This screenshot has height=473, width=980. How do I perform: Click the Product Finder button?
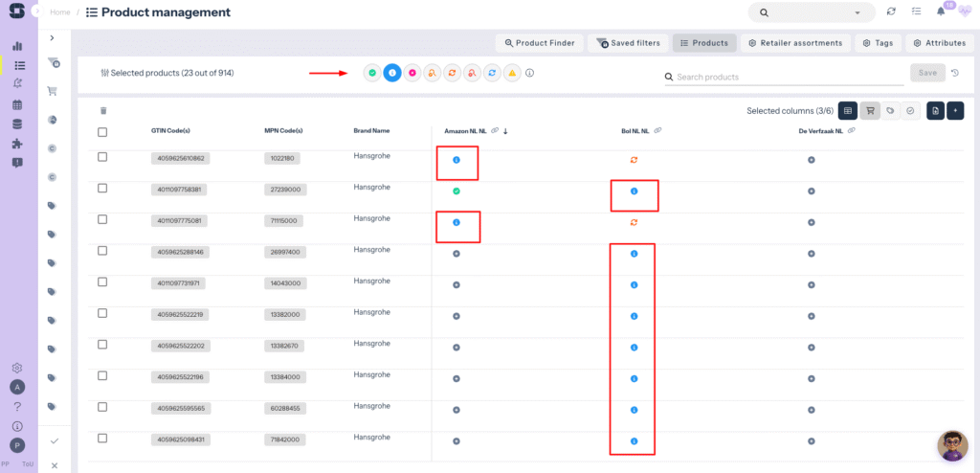(537, 43)
